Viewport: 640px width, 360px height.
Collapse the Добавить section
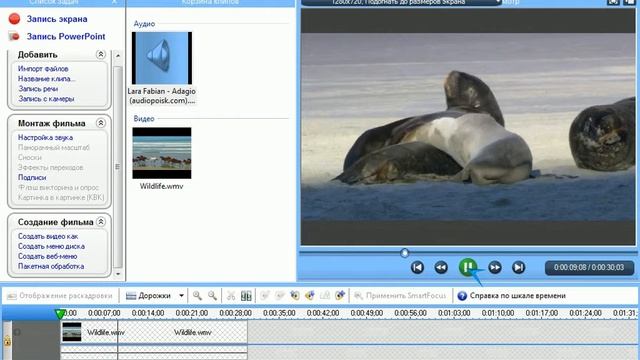coord(100,54)
